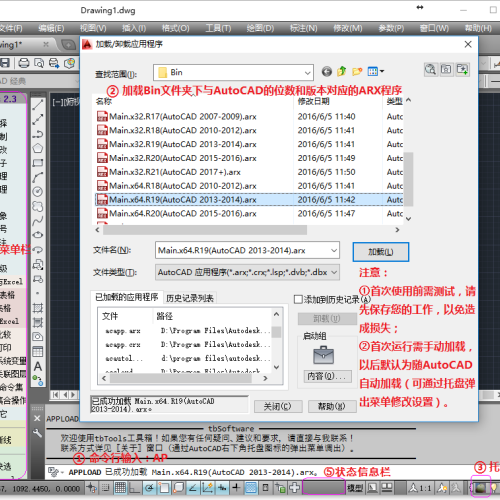The height and width of the screenshot is (500, 500).
Task: Toggle Object Snap Tracking in status bar
Action: (x=193, y=488)
